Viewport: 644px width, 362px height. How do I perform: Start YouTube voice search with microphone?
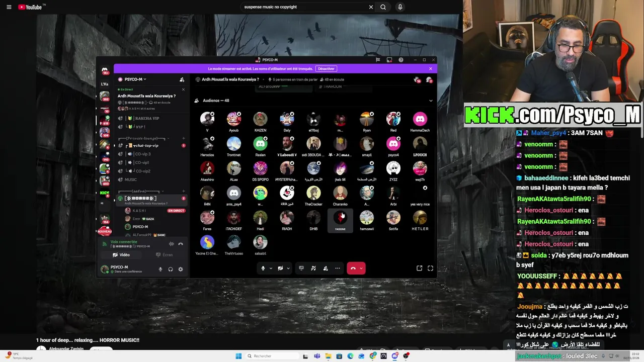coord(400,7)
